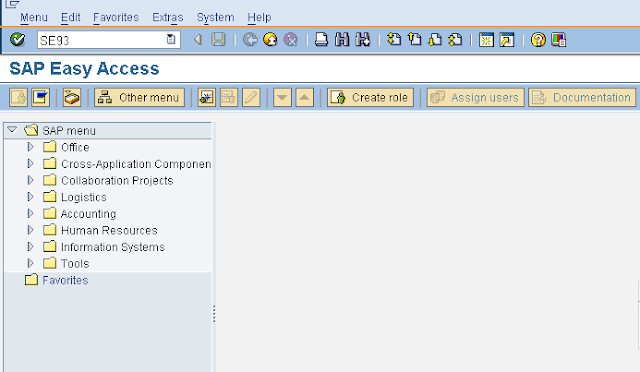Click the Documentation button
The width and height of the screenshot is (640, 372).
[x=582, y=98]
